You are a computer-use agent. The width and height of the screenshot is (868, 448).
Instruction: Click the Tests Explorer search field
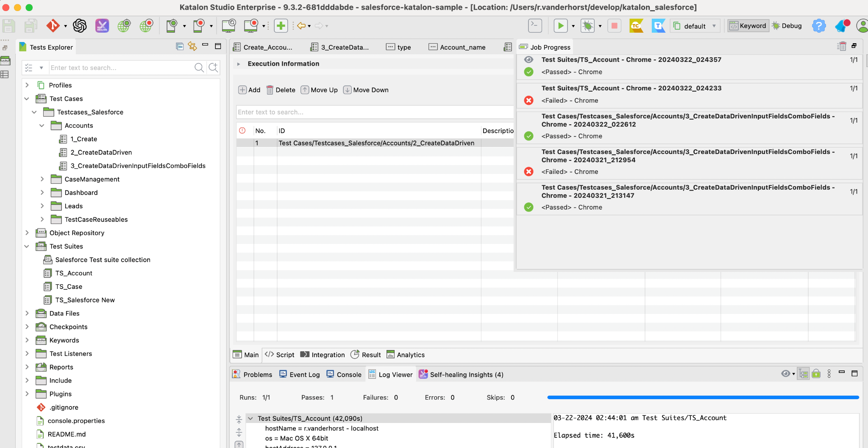121,67
